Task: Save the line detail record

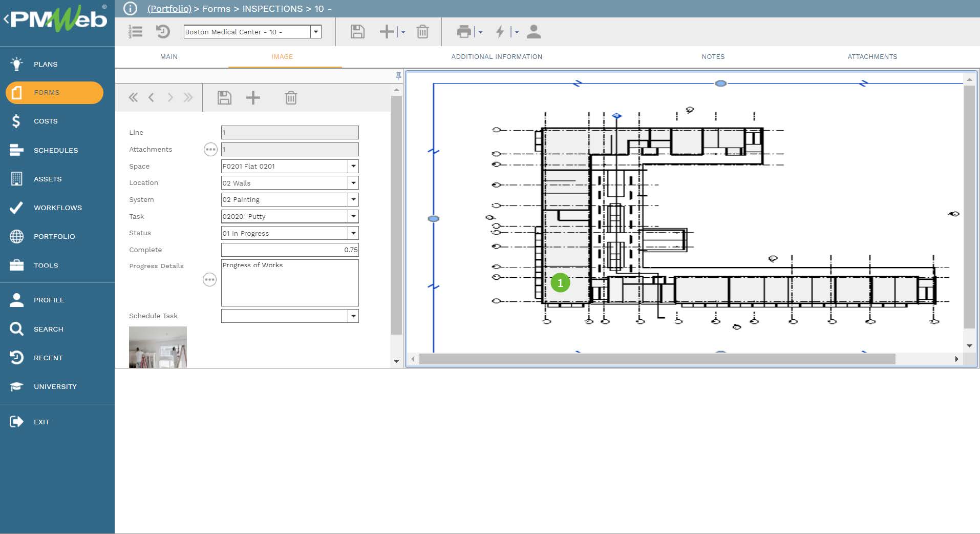Action: point(224,97)
